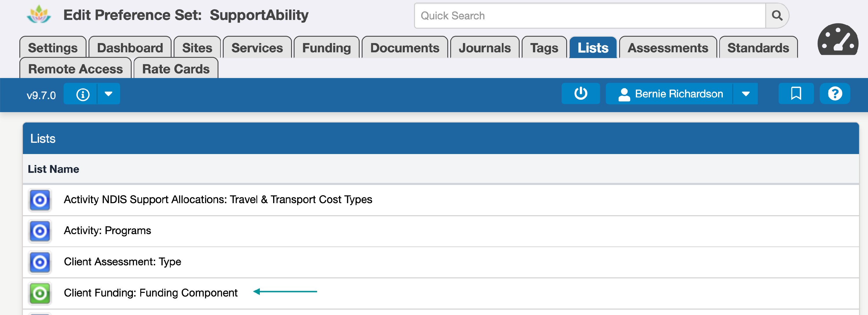The image size is (868, 315).
Task: Open Activity: Programs list blue icon
Action: click(40, 231)
